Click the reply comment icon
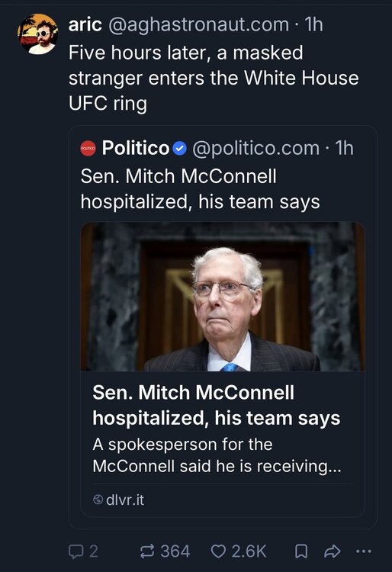Viewport: 392px width, 572px height. (76, 551)
